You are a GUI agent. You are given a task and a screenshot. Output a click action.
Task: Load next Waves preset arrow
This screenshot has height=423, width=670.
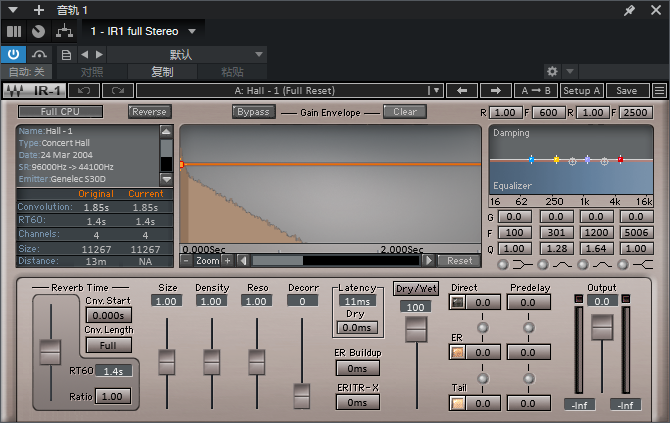click(496, 91)
